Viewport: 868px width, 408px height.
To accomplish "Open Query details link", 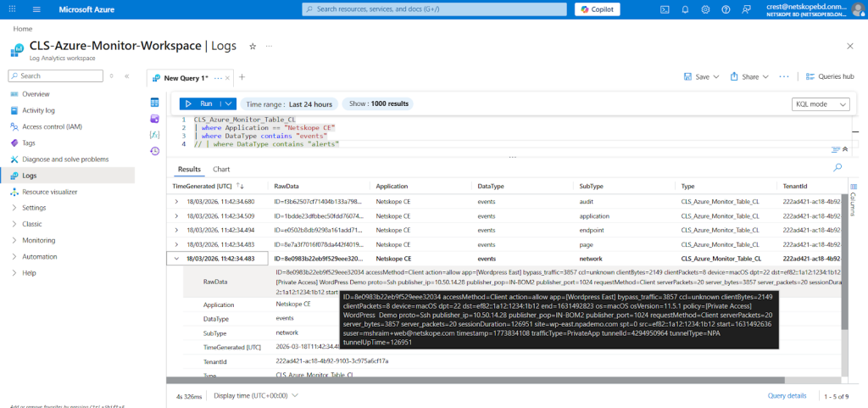I will tap(787, 395).
